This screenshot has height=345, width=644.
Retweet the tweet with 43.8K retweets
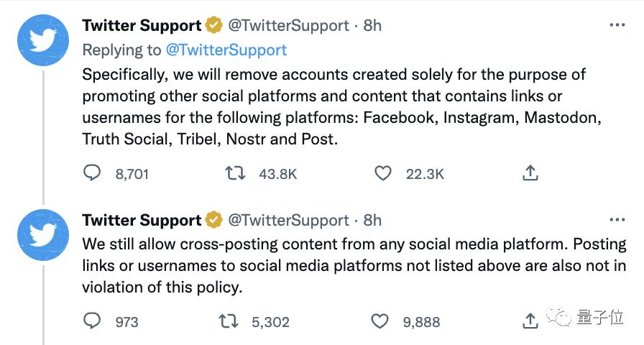(235, 173)
